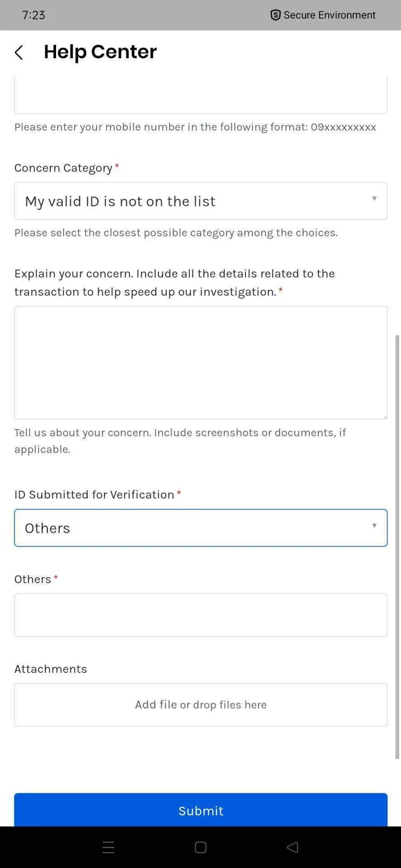Open the ID Submitted for Verification dropdown
Image resolution: width=401 pixels, height=868 pixels.
[201, 528]
